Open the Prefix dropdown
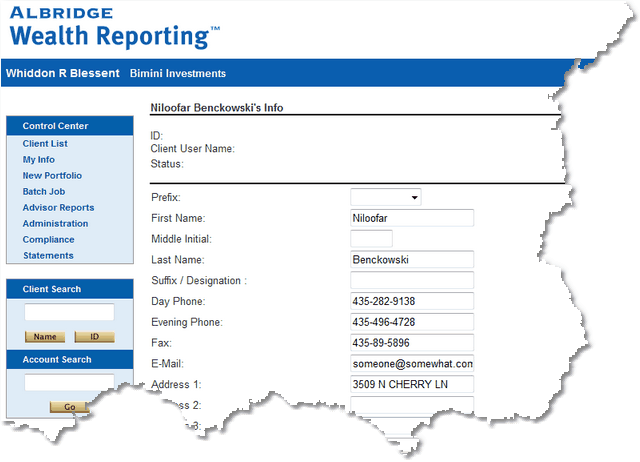This screenshot has height=462, width=640. point(385,198)
